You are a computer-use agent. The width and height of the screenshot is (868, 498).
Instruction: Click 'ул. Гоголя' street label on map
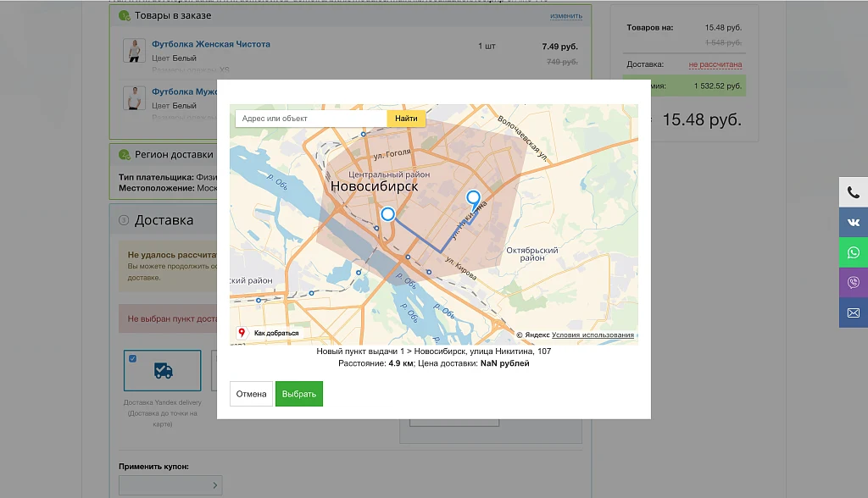pos(392,154)
